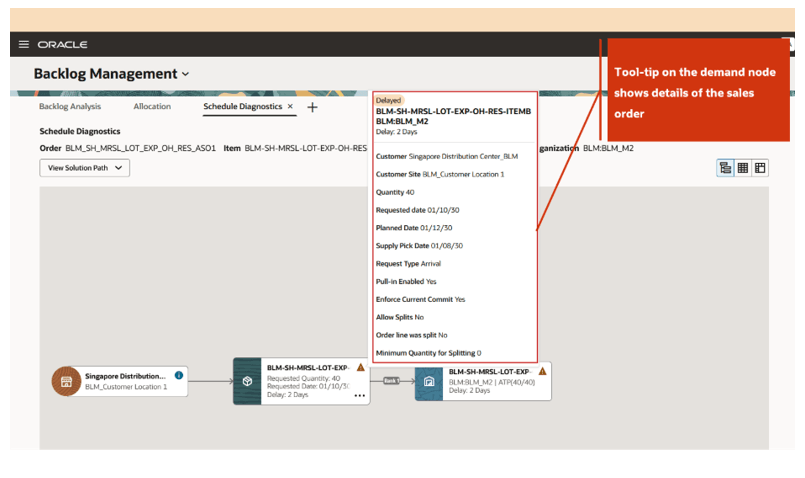Open the demand node ellipsis menu
Screen dimensions: 805x478
[360, 395]
